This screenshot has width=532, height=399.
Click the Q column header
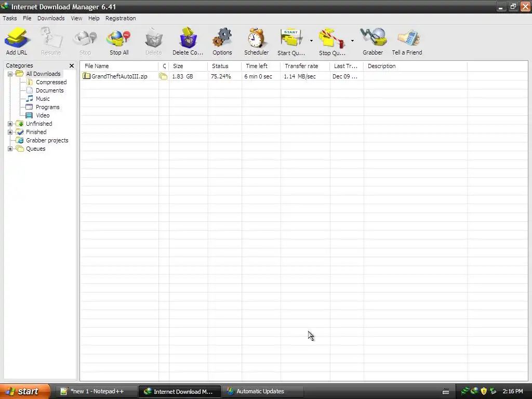(x=164, y=66)
